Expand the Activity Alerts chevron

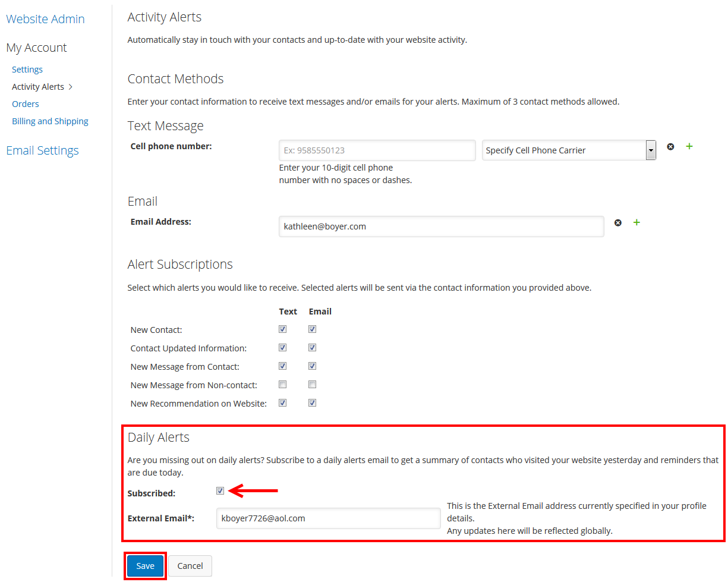pos(71,87)
